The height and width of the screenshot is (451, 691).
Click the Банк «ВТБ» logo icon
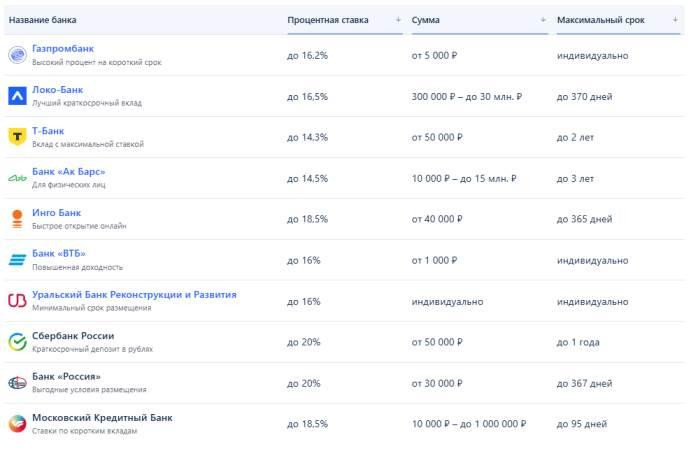click(17, 260)
